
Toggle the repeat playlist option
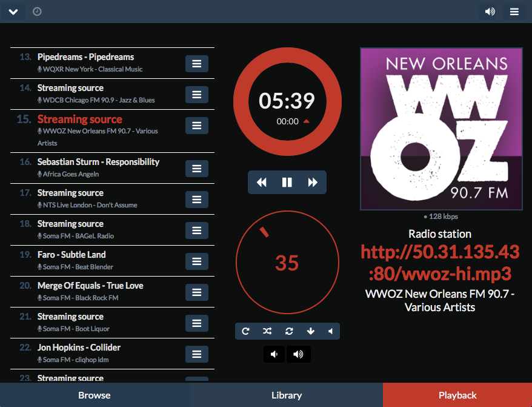[289, 331]
